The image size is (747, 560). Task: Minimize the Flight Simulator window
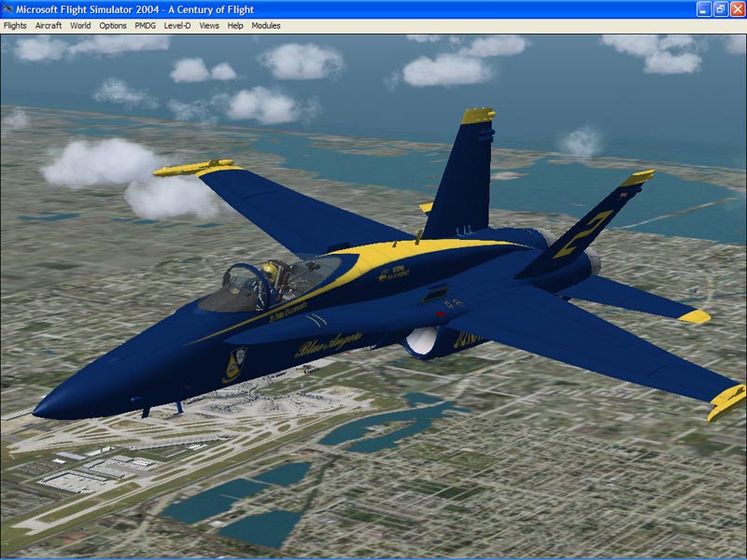(x=703, y=8)
